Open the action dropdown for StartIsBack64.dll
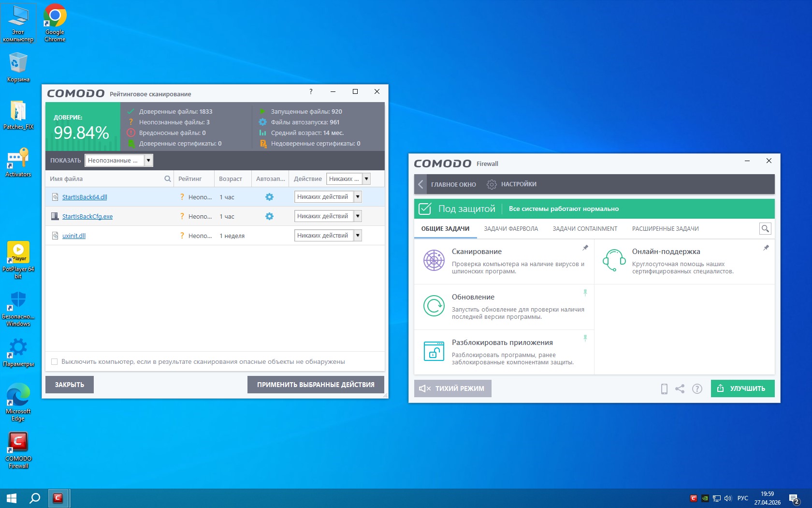 358,197
